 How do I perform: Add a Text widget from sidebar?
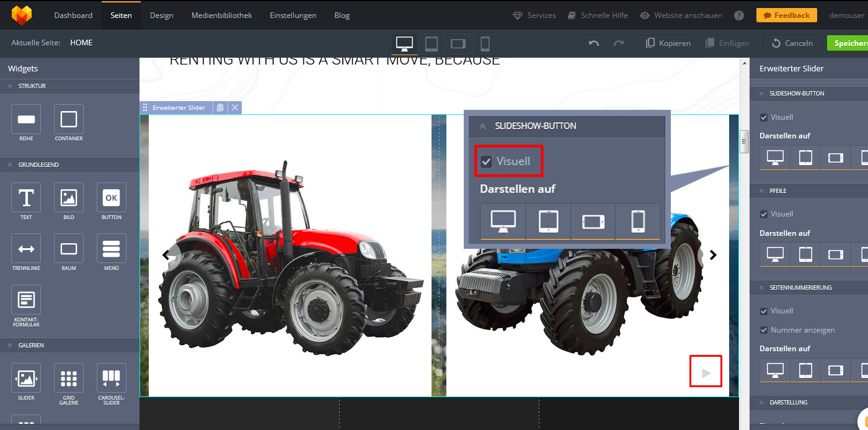coord(26,198)
